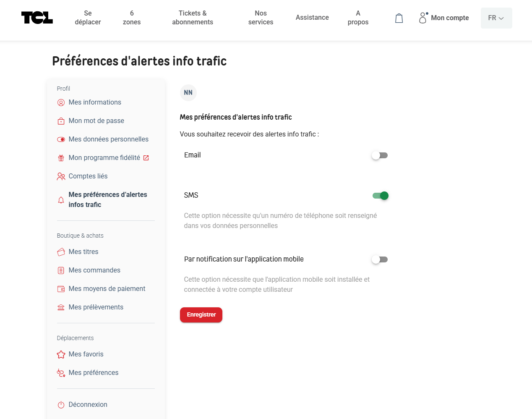Click the Mes titres ticket icon

coord(61,252)
